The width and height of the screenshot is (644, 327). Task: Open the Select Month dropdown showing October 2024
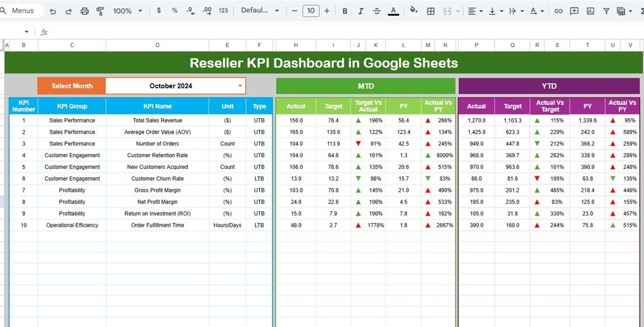(x=240, y=86)
